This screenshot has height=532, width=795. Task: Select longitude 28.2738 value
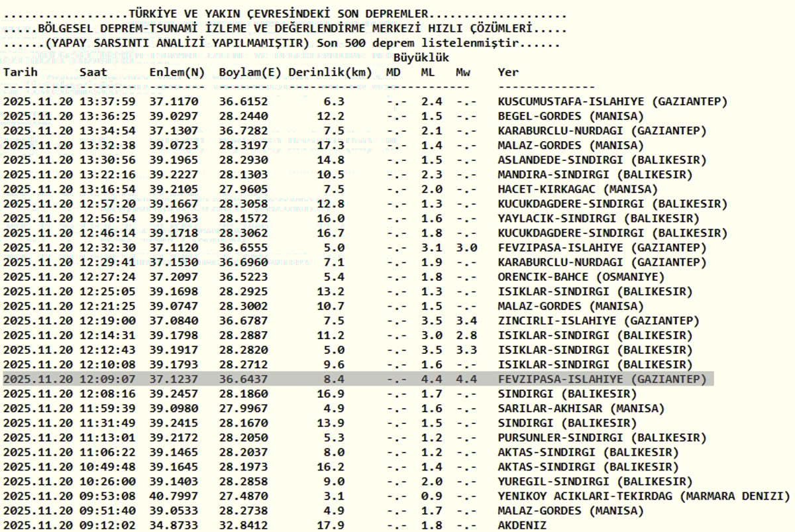(243, 510)
